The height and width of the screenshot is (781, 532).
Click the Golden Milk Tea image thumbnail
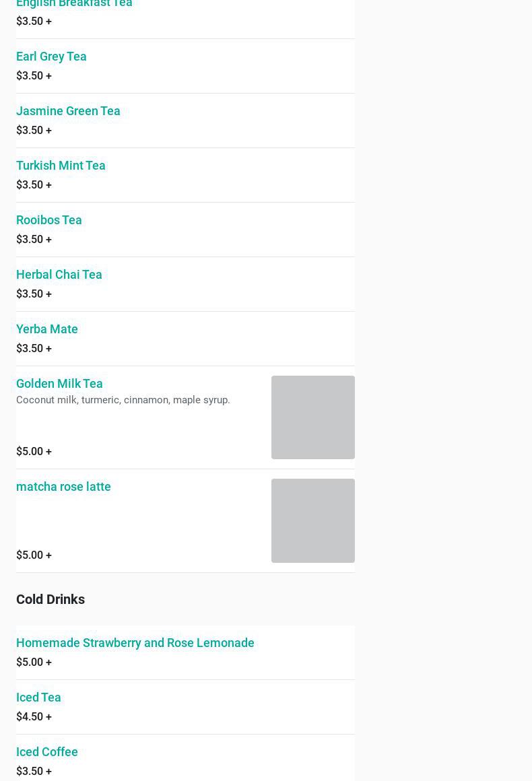[x=312, y=417]
